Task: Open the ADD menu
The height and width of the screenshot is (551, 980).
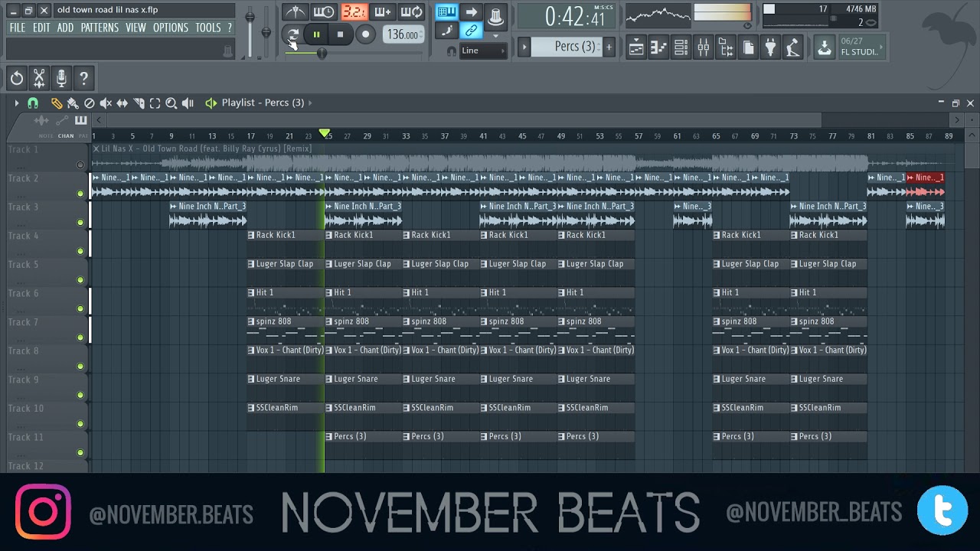Action: 65,28
